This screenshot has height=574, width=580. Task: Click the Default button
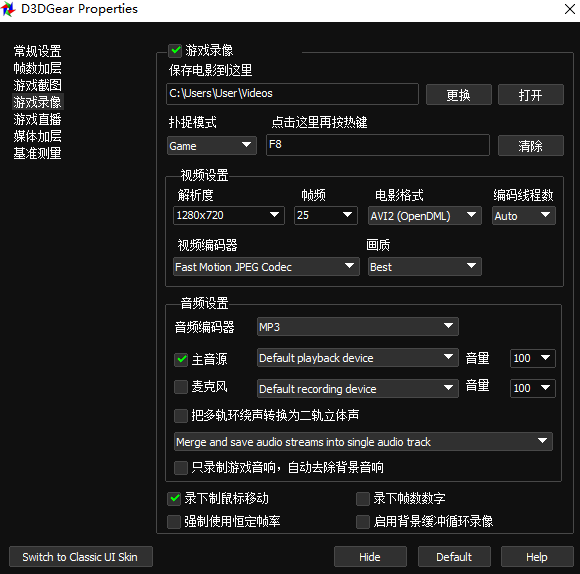click(x=454, y=557)
